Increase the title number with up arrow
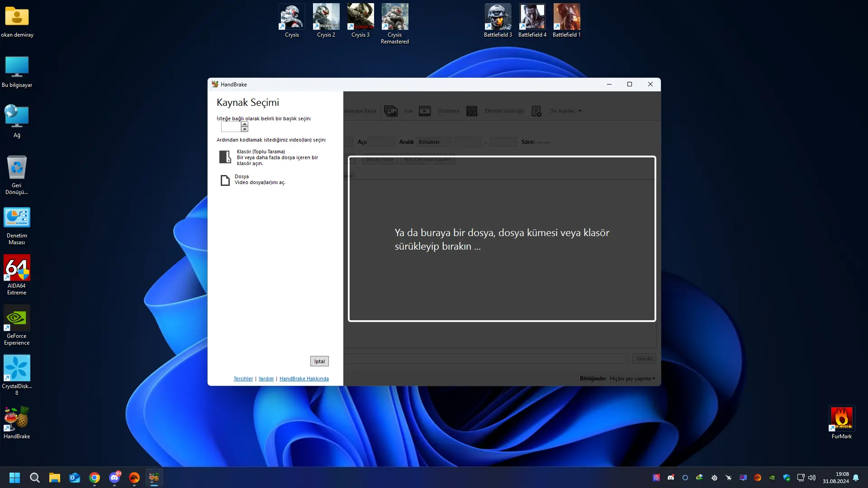Image resolution: width=868 pixels, height=488 pixels. coord(245,124)
